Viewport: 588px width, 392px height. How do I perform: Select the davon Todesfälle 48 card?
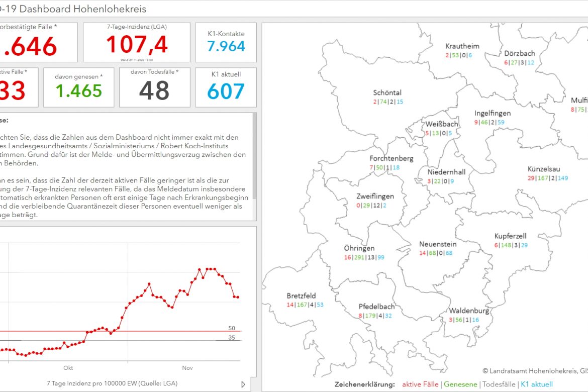154,87
